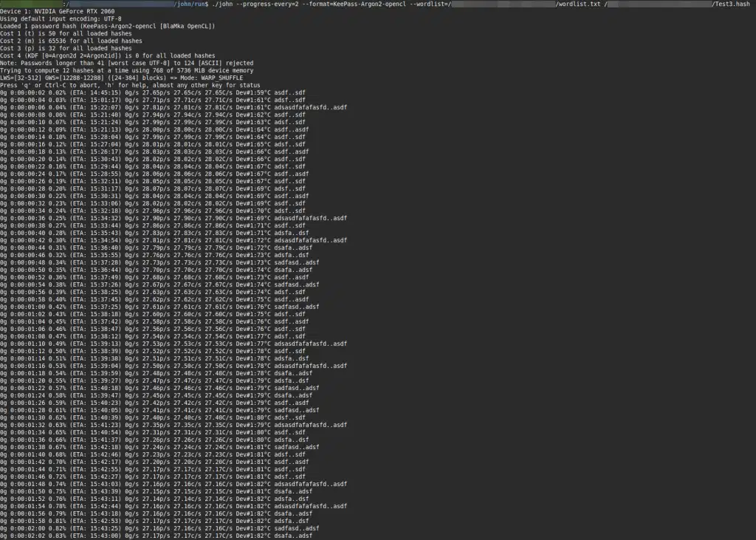Image resolution: width=756 pixels, height=540 pixels.
Task: Click ETA value '15:42:46'
Action: click(x=103, y=454)
